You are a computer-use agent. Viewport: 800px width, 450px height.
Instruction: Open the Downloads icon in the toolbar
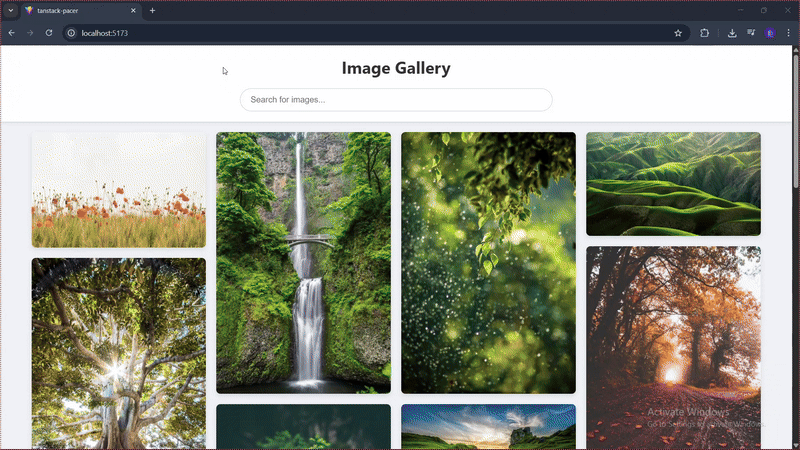[x=732, y=33]
